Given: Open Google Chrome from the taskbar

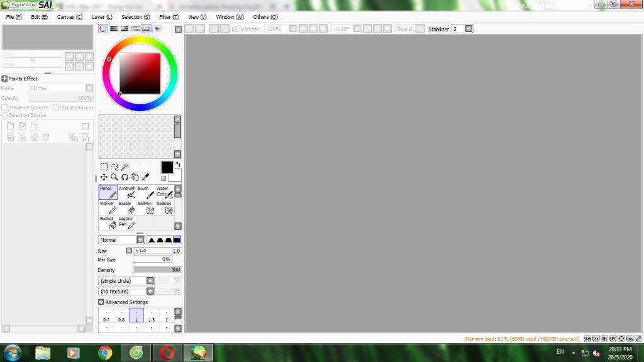Looking at the screenshot, I should [105, 353].
